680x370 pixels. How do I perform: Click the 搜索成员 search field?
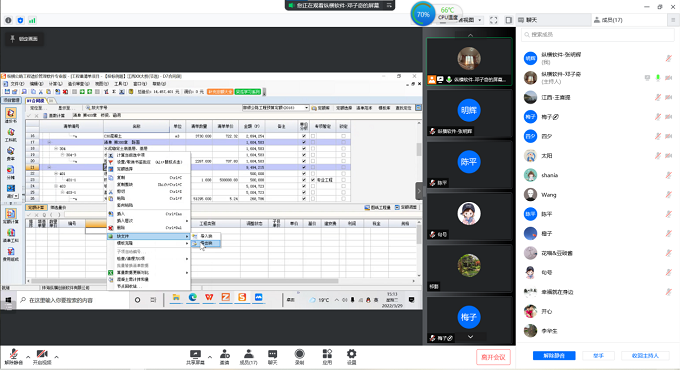click(x=598, y=34)
